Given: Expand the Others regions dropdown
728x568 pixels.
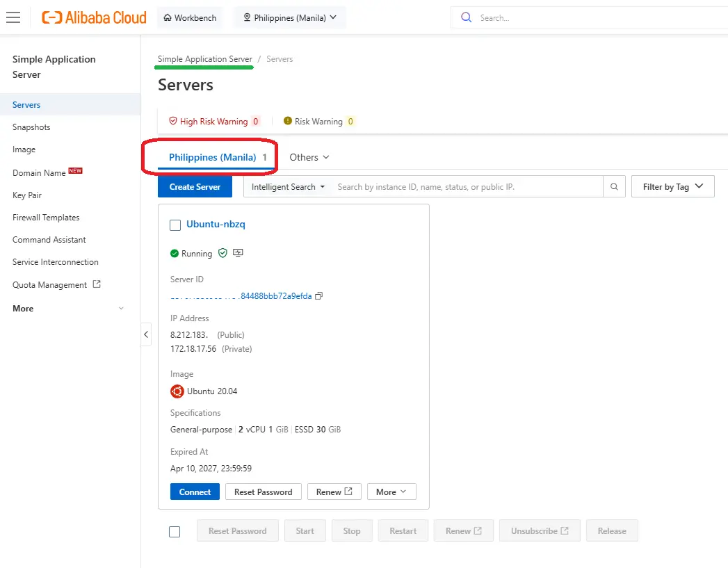Looking at the screenshot, I should [x=309, y=157].
